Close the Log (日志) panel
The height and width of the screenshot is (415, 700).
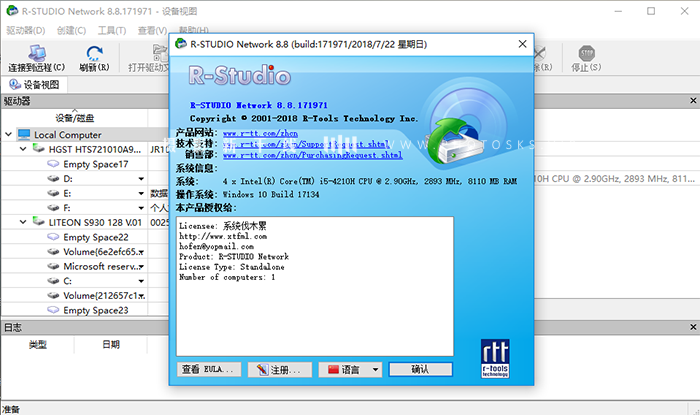(x=693, y=327)
